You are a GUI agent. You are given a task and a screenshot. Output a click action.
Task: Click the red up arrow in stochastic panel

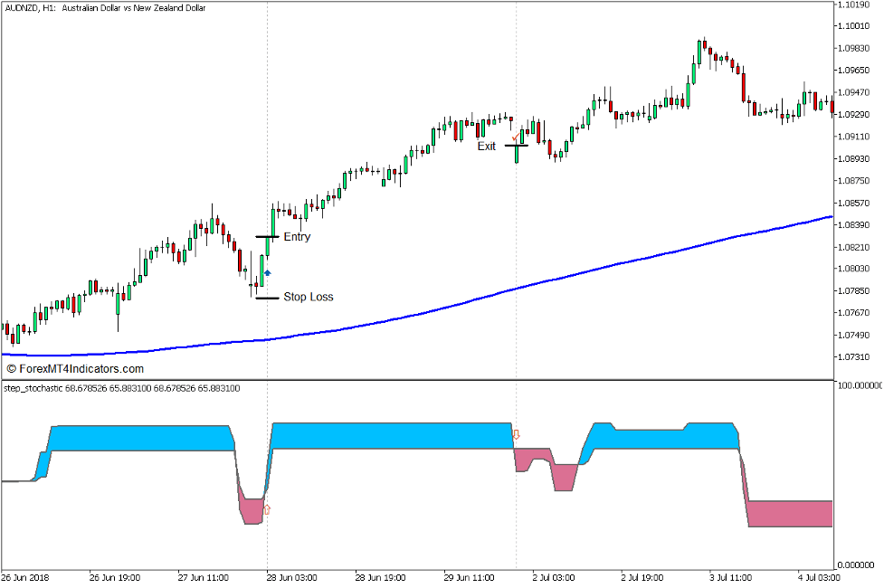(267, 509)
